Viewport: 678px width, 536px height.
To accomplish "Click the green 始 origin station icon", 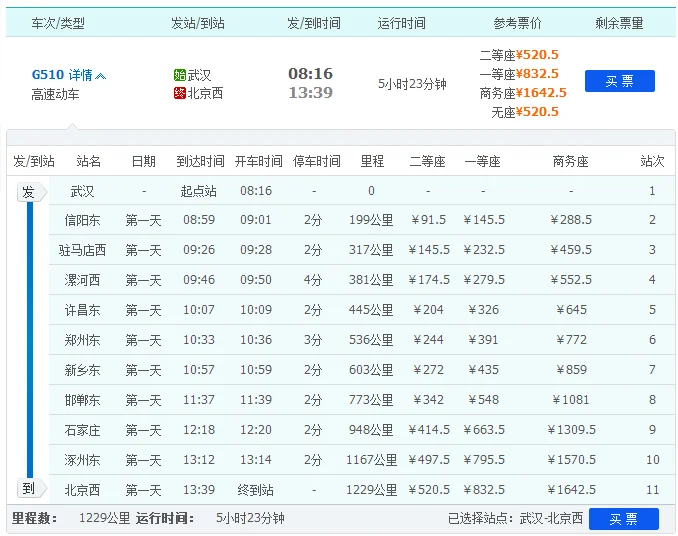I will [x=179, y=75].
